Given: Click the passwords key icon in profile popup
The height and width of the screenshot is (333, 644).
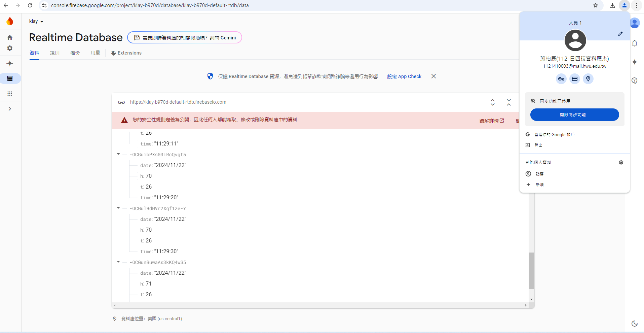Looking at the screenshot, I should click(x=561, y=79).
